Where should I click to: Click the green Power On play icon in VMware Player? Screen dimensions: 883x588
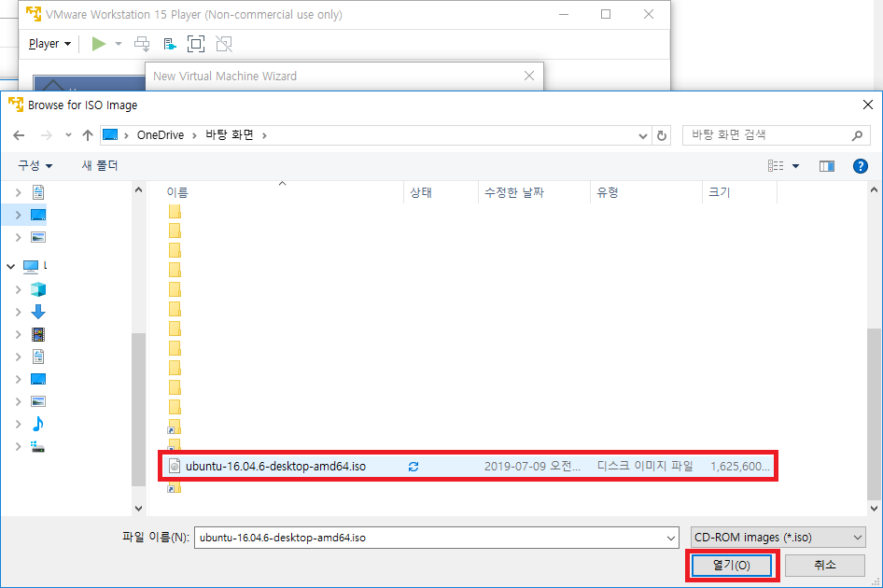99,44
